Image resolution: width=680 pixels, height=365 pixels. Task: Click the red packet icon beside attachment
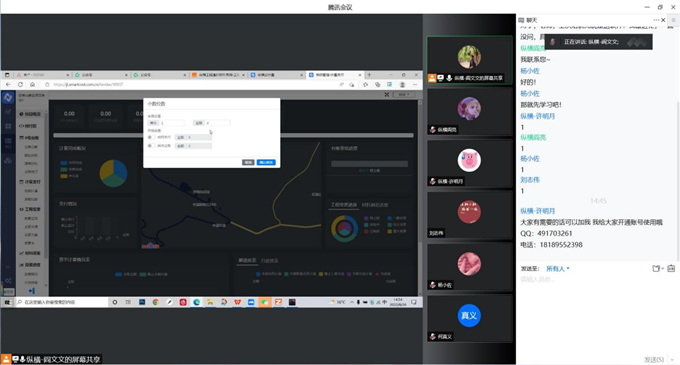tap(671, 269)
